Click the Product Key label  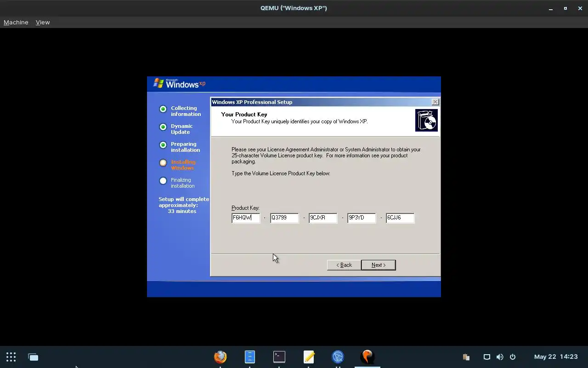click(245, 208)
